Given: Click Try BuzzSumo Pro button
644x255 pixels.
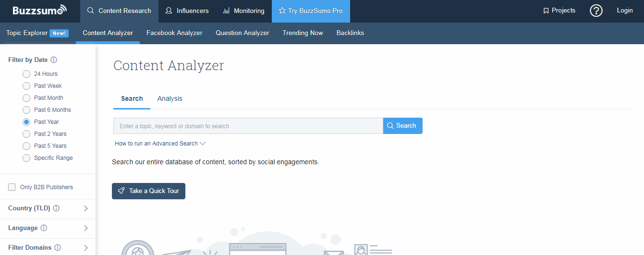Looking at the screenshot, I should coord(311,11).
